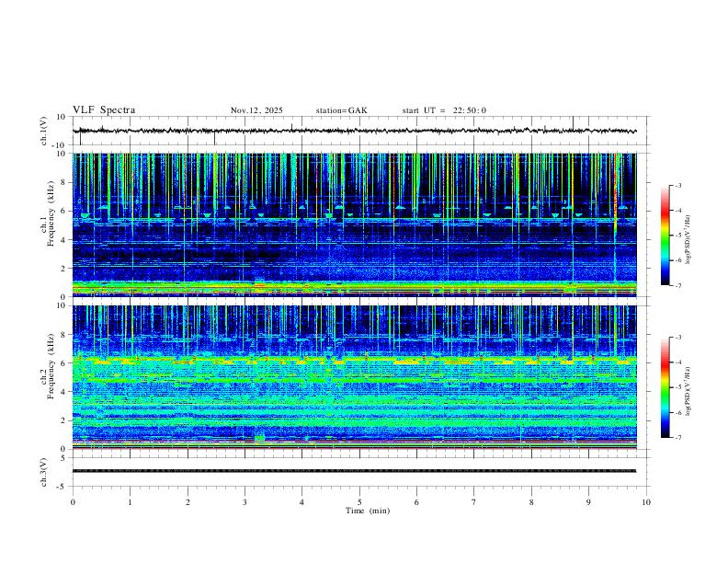Click the "-3" tick on ch.2 colorbar
The image size is (728, 563).
tap(678, 338)
